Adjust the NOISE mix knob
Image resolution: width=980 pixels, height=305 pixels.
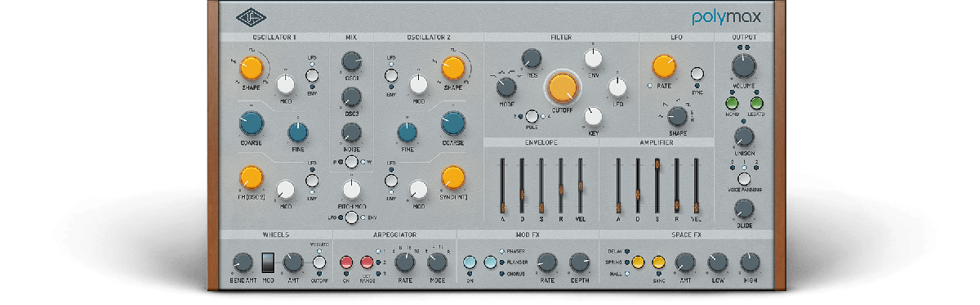click(352, 132)
